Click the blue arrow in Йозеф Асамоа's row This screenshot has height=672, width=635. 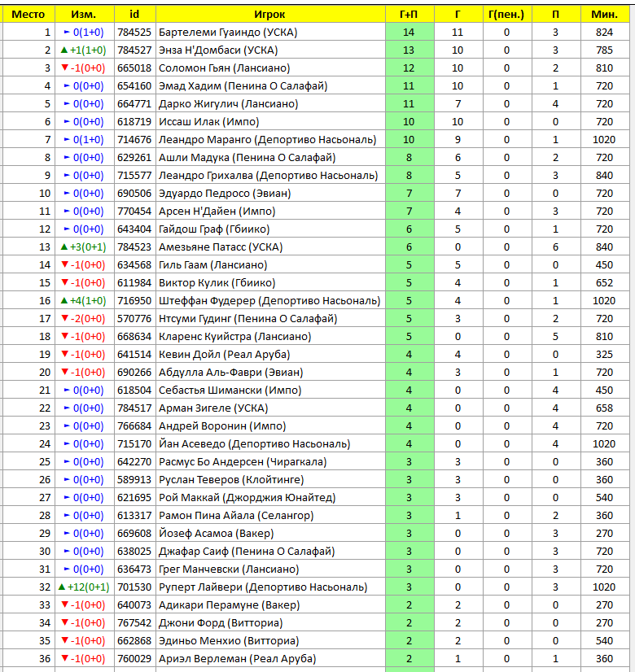67,533
